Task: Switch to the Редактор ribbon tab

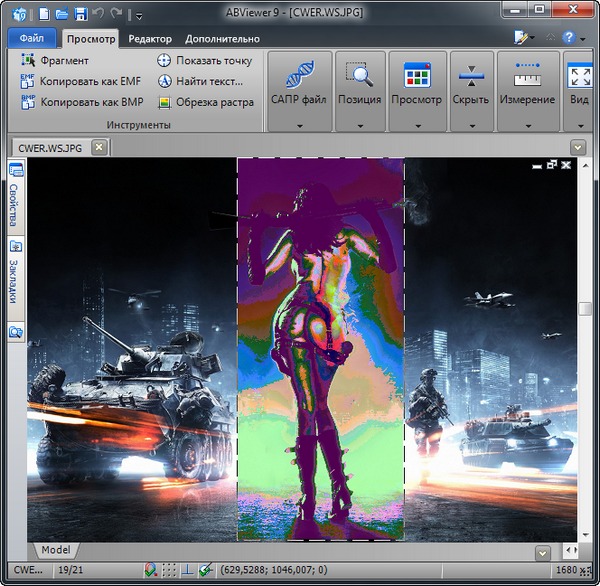Action: coord(150,39)
